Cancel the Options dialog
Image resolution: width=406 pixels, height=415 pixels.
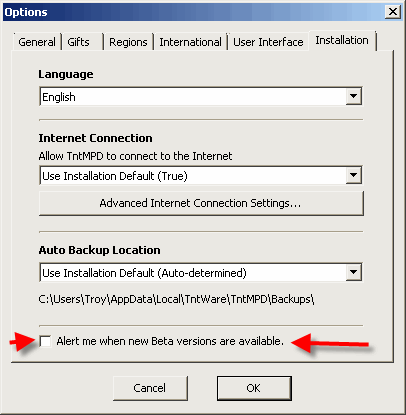[150, 388]
